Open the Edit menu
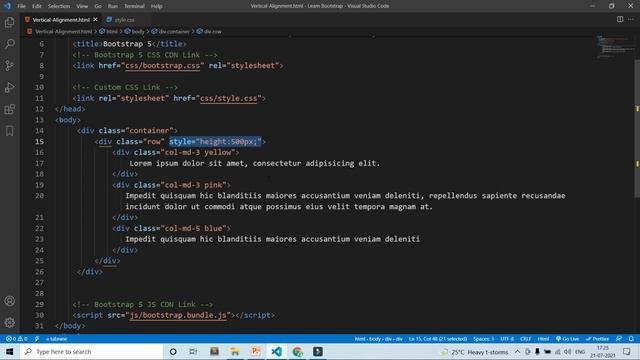The height and width of the screenshot is (360, 640). [x=37, y=6]
